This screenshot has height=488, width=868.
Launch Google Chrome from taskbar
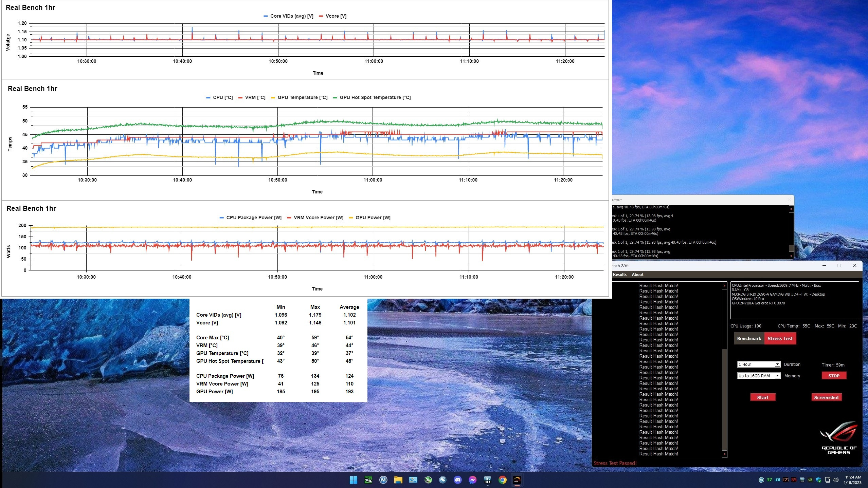coord(503,480)
